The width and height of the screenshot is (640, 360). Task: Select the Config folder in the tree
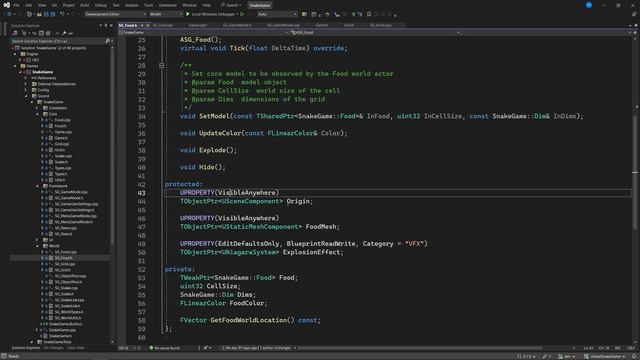pos(43,90)
